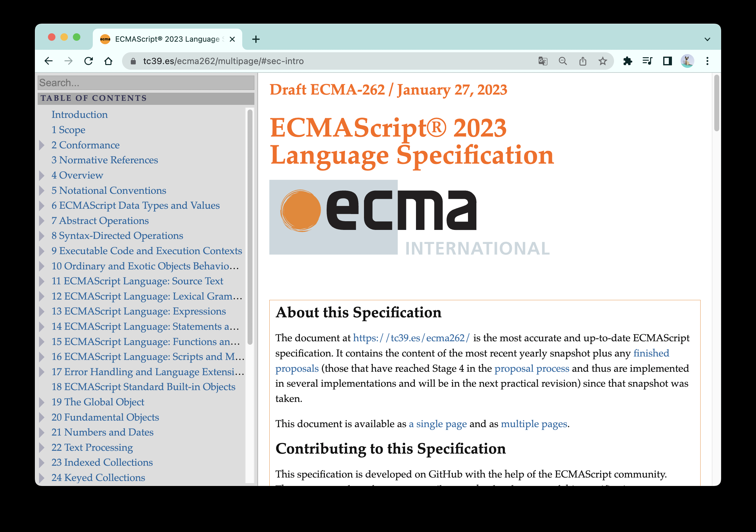756x532 pixels.
Task: Expand the 2 Conformance section arrow
Action: pyautogui.click(x=42, y=145)
